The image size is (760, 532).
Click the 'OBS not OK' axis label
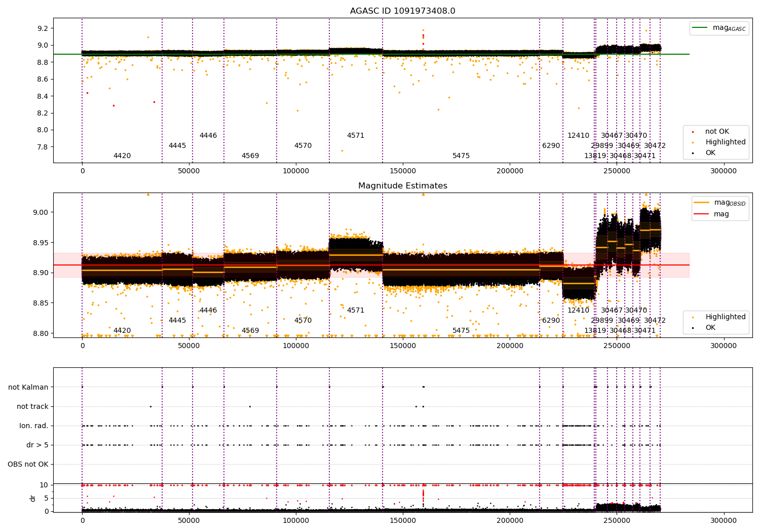[x=28, y=464]
